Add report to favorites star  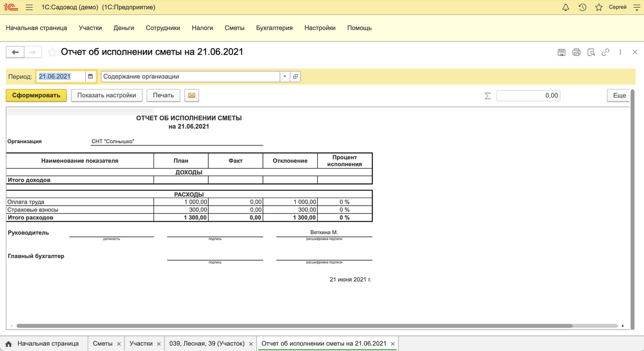(52, 52)
